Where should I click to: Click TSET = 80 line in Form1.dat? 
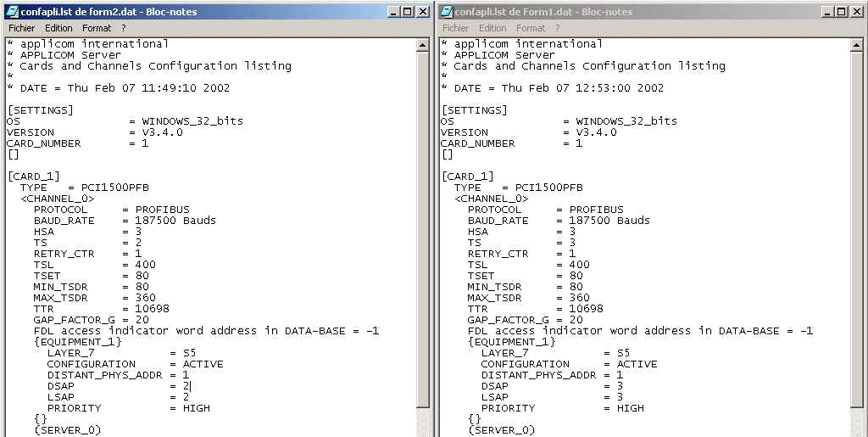(526, 276)
